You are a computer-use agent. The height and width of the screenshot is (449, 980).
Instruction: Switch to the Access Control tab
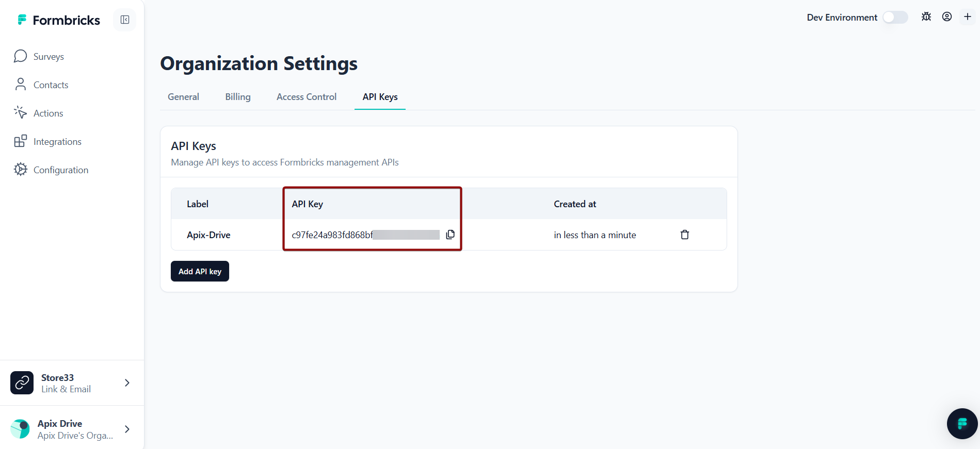(x=307, y=97)
